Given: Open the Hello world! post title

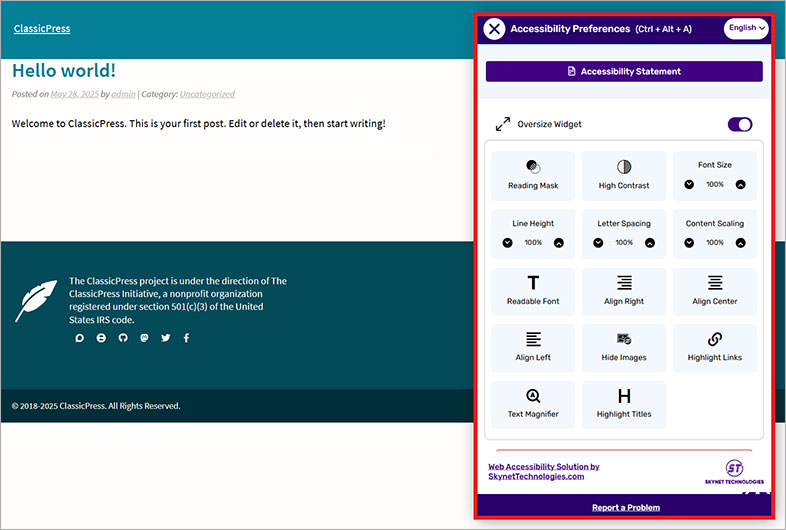Looking at the screenshot, I should pyautogui.click(x=64, y=71).
